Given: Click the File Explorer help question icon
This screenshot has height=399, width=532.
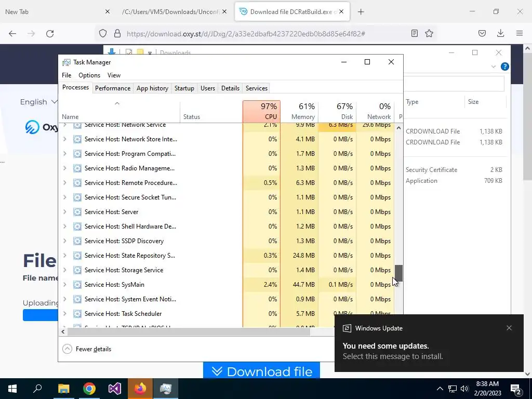Looking at the screenshot, I should tap(505, 66).
